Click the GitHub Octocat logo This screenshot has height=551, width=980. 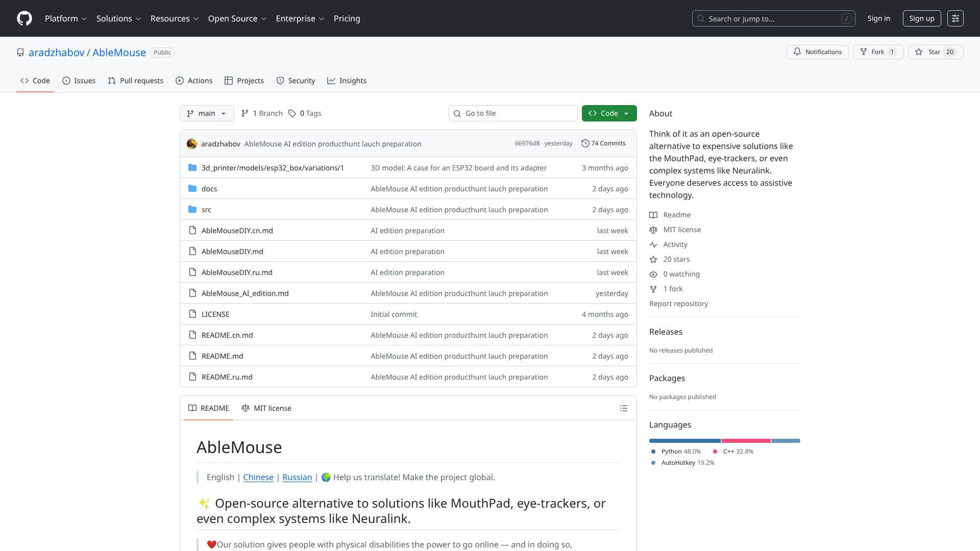pos(24,18)
